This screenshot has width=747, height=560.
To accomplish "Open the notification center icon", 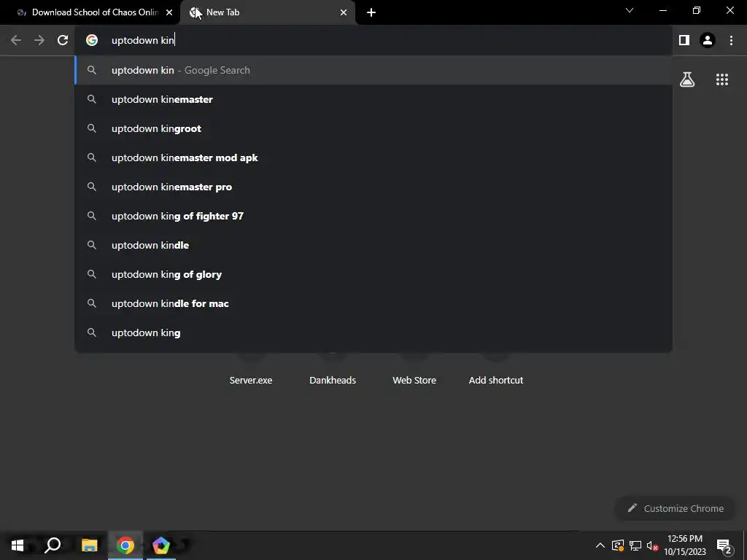I will 724,545.
